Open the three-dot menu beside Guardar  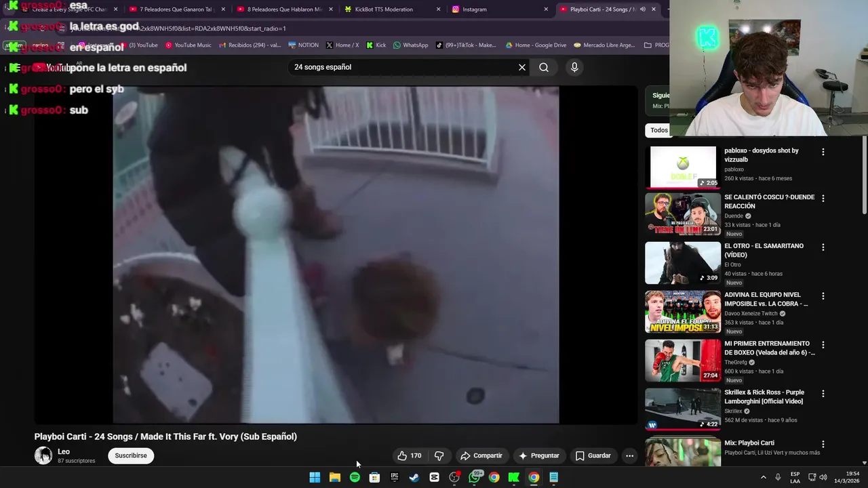point(629,455)
